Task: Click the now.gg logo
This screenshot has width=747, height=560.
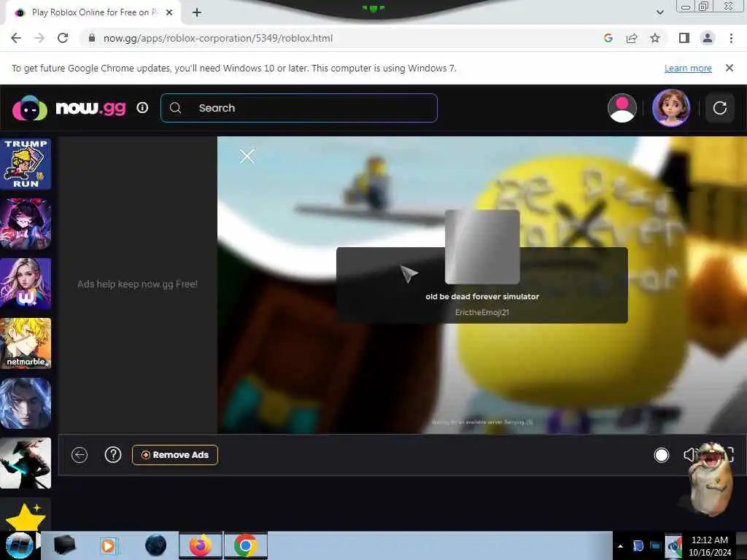Action: [x=69, y=108]
